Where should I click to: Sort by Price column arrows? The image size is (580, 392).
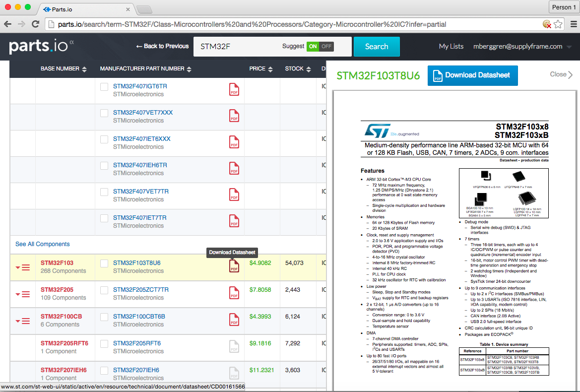270,69
